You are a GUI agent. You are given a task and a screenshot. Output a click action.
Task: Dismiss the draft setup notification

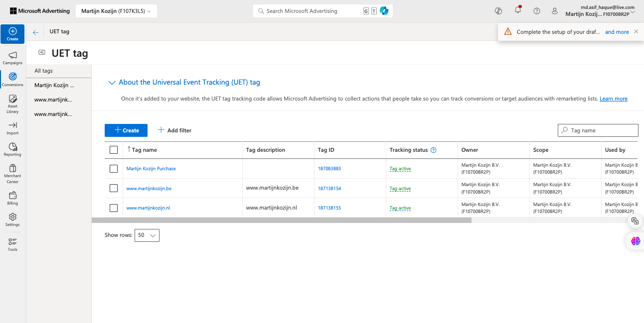point(636,32)
